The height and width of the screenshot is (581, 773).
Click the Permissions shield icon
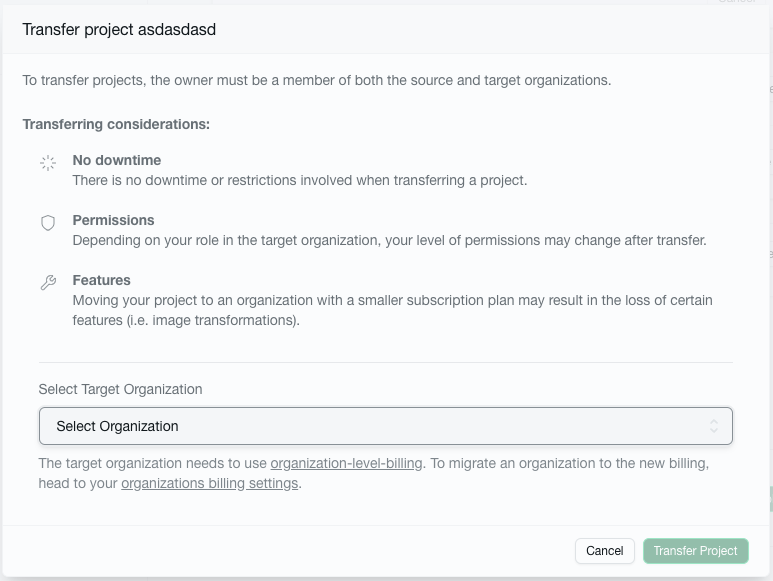[47, 223]
